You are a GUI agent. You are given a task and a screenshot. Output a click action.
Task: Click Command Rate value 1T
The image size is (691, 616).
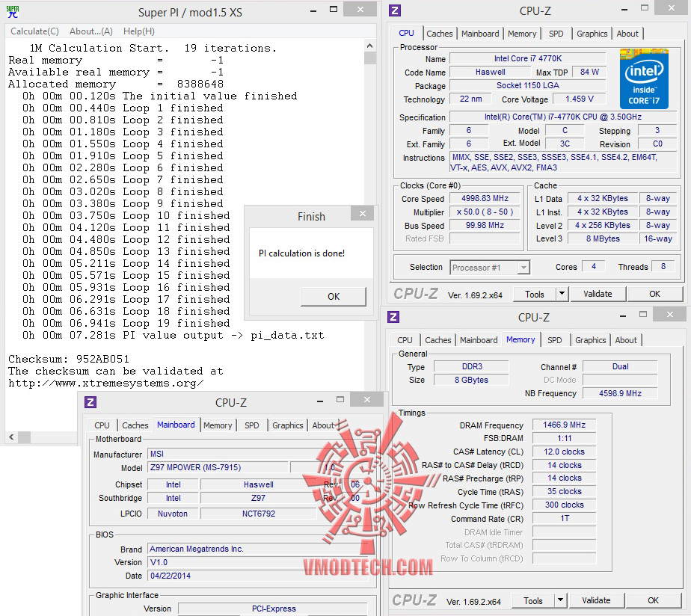(564, 518)
